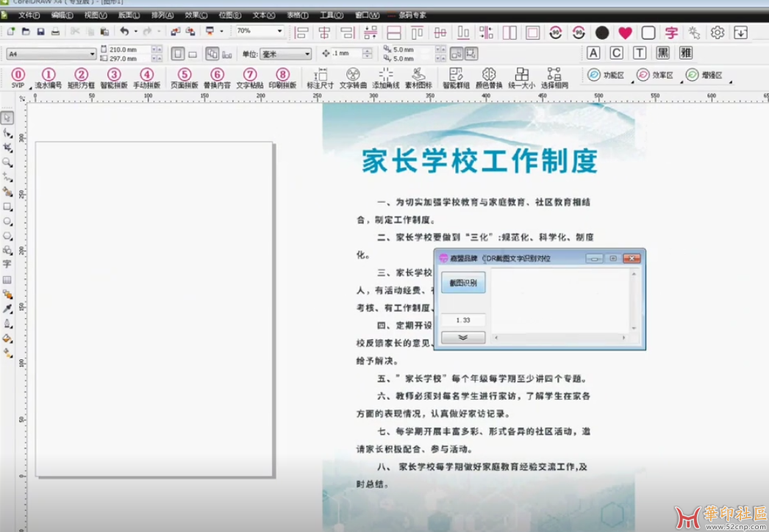Click the 文字转曲 icon

click(x=353, y=78)
